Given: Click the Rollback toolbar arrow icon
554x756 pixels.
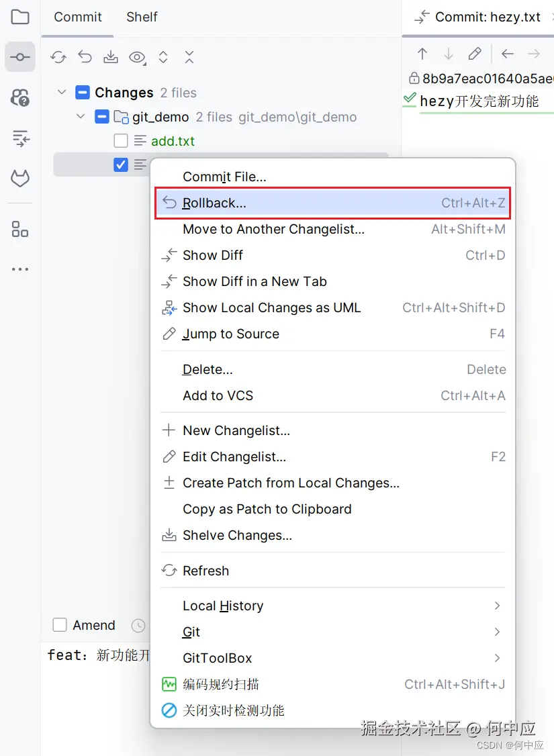Looking at the screenshot, I should tap(85, 57).
